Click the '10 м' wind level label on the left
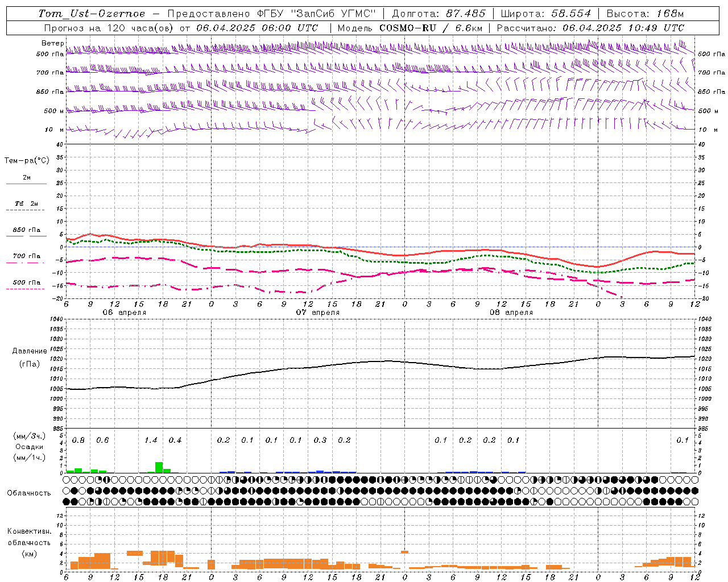Viewport: 728px width, 582px height. 55,130
